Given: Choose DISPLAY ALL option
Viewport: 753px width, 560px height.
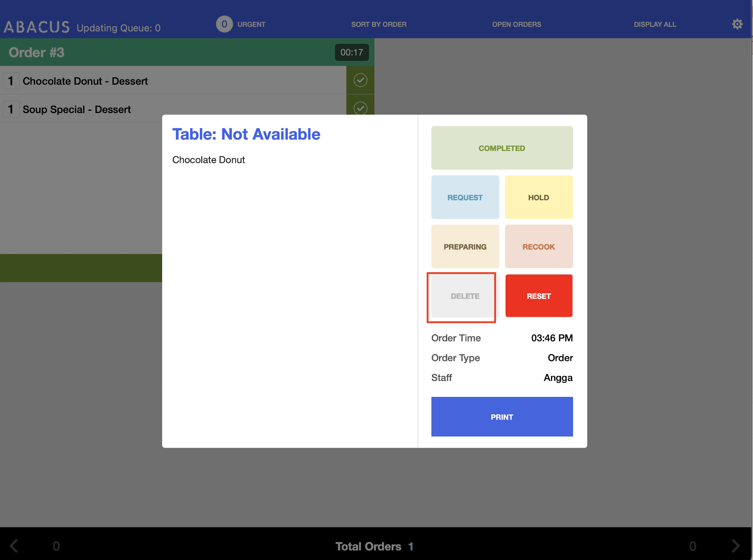Looking at the screenshot, I should point(654,25).
